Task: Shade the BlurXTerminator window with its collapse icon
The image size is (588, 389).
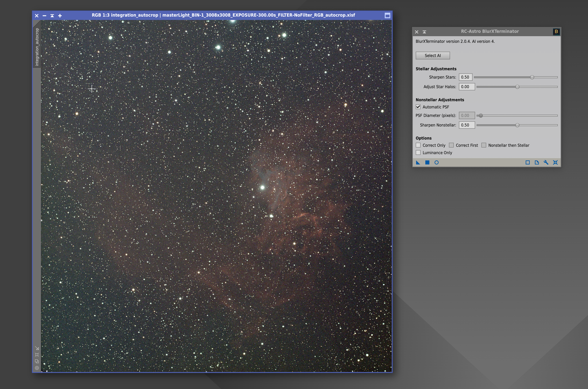Action: tap(424, 32)
